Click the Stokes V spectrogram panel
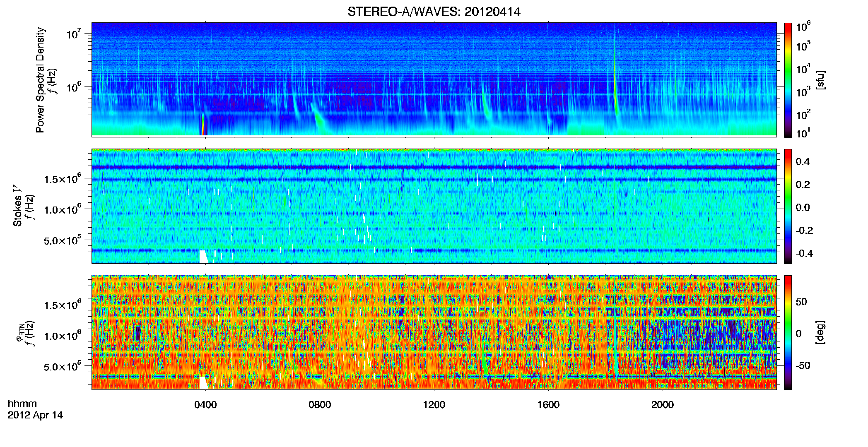Viewport: 868px width, 447px height. [434, 206]
